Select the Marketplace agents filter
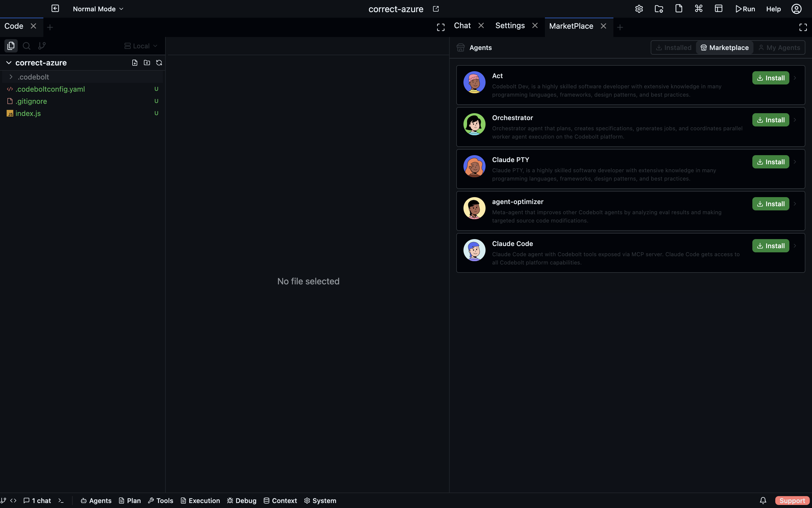The height and width of the screenshot is (508, 812). point(724,47)
